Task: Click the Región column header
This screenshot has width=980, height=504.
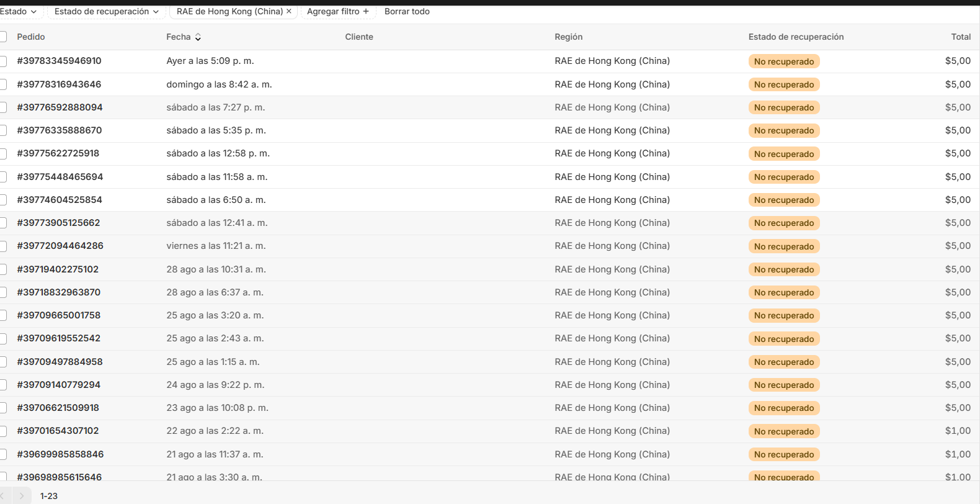Action: tap(568, 37)
